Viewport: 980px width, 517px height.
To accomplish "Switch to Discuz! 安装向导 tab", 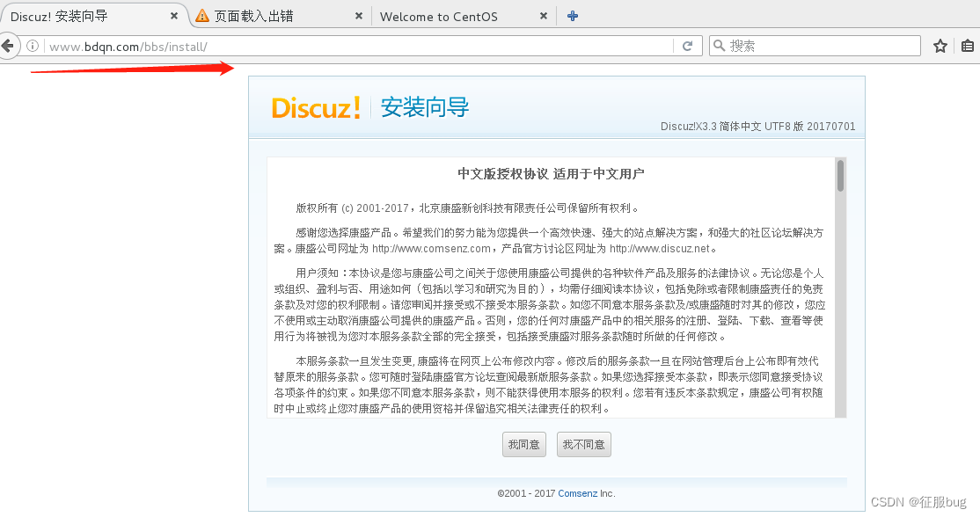I will 94,16.
